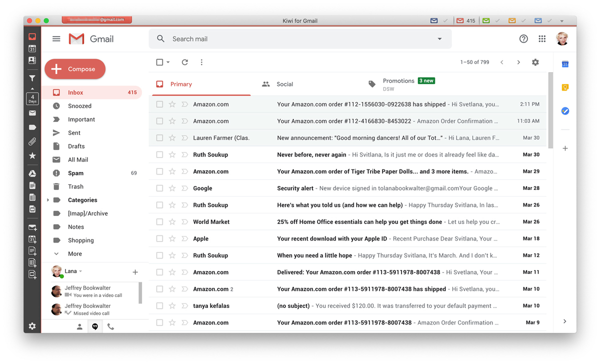Click the inbox vertical scrollbar
The width and height of the screenshot is (600, 364).
[x=551, y=110]
